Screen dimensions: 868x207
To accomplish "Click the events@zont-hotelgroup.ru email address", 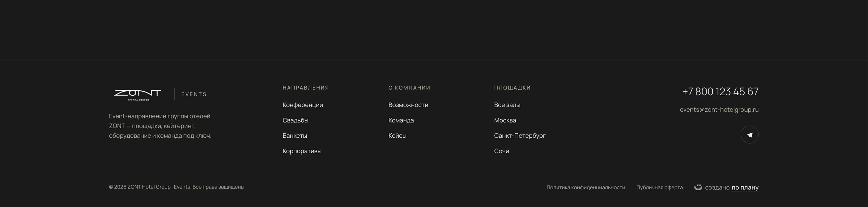I will pos(719,109).
